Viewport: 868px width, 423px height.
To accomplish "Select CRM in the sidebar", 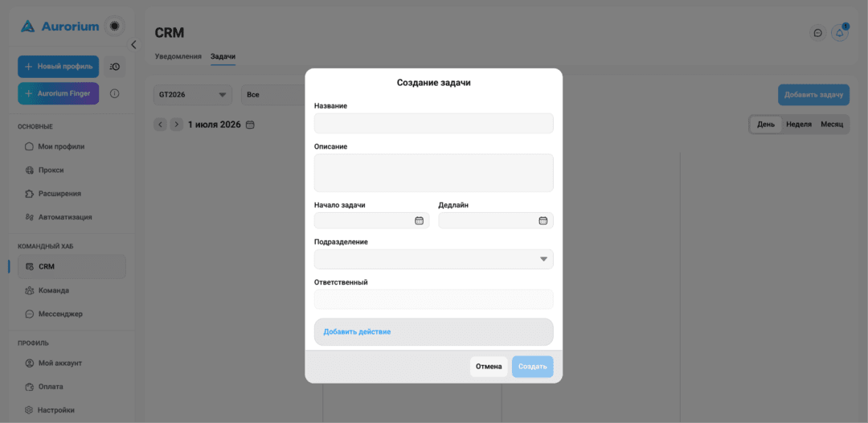I will click(72, 266).
